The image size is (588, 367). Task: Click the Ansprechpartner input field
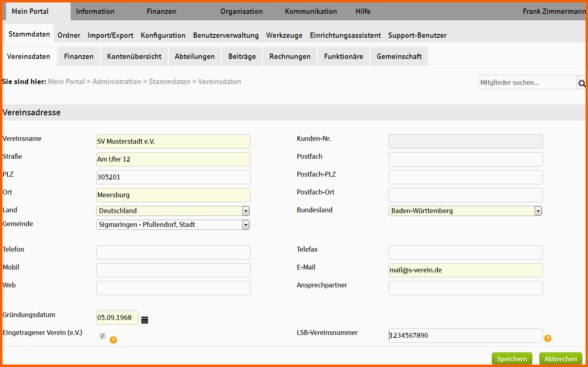(466, 288)
